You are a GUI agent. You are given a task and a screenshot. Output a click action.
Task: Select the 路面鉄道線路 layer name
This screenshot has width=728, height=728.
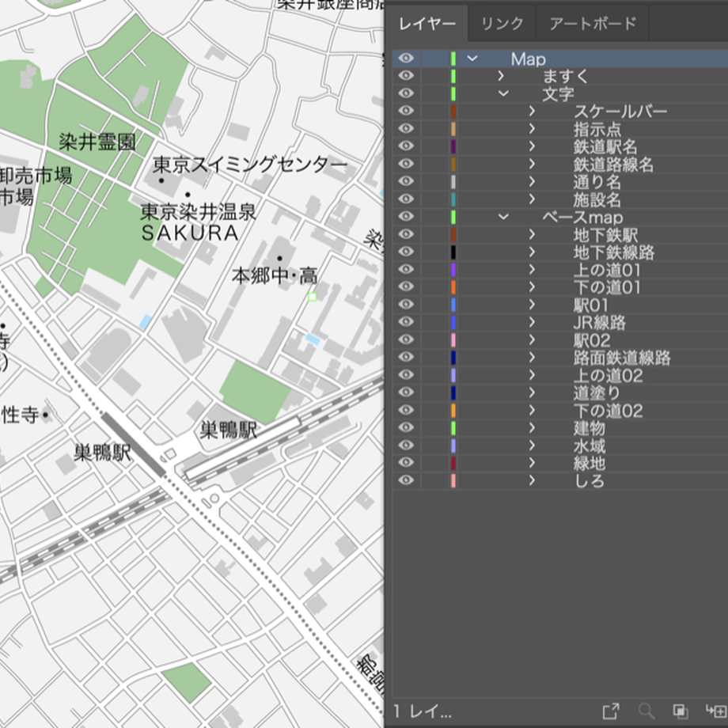[622, 358]
